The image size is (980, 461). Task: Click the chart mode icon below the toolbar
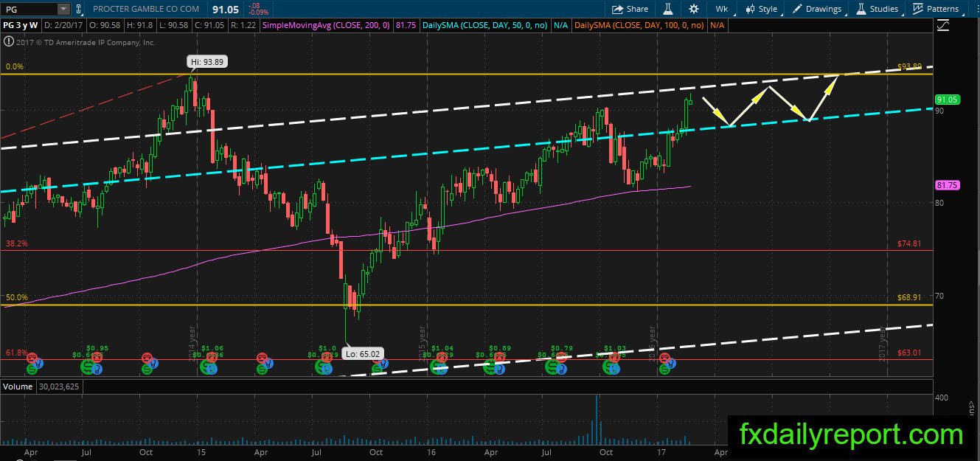point(944,25)
